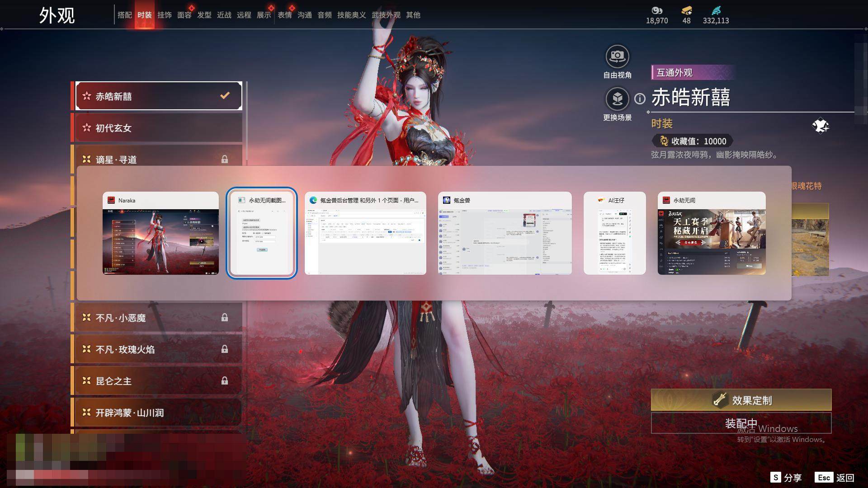The height and width of the screenshot is (488, 868).
Task: Click the change scene cube icon
Action: tap(617, 99)
